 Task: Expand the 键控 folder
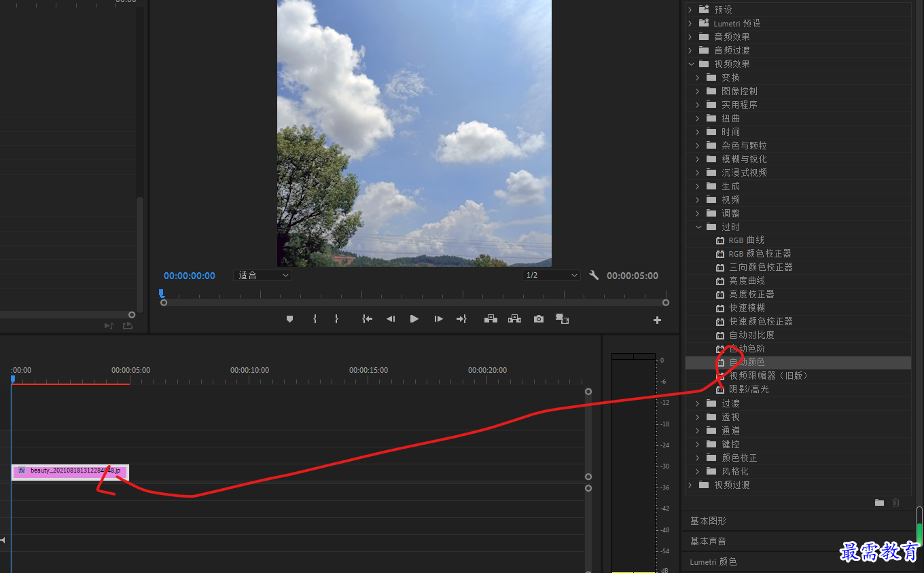tap(698, 444)
